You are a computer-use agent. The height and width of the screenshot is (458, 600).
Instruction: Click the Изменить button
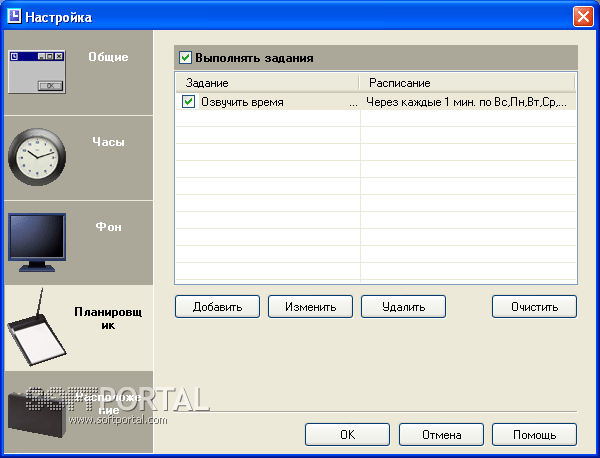click(x=310, y=306)
